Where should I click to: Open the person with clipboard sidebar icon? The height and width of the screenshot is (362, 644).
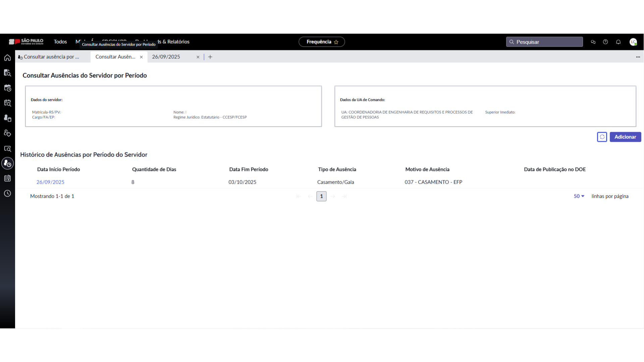[7, 118]
